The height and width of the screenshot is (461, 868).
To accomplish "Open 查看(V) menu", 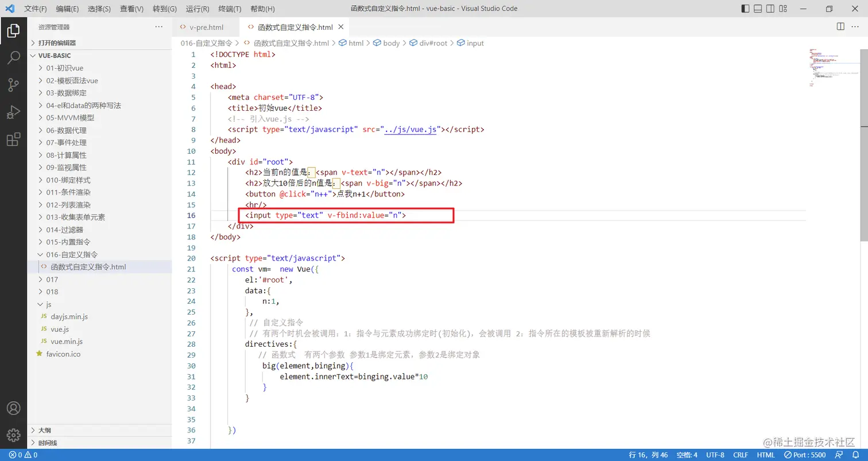I will pyautogui.click(x=132, y=9).
